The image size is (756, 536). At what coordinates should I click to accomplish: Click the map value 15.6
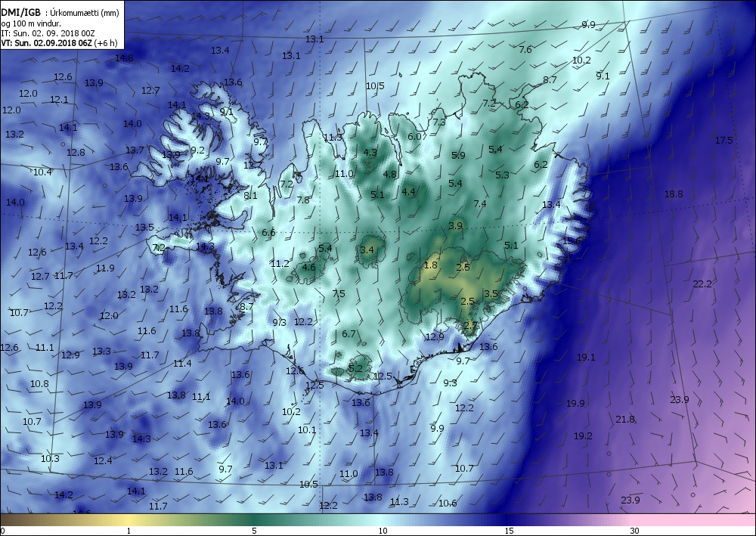[x=572, y=240]
